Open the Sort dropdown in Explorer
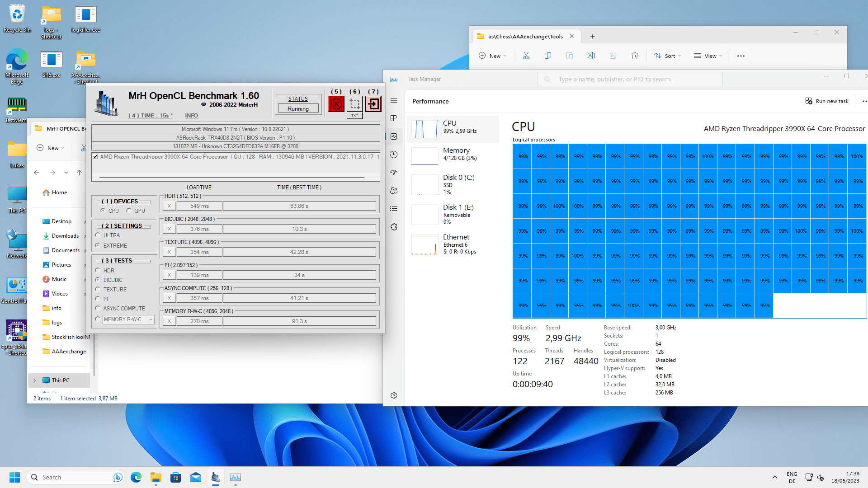The image size is (868, 488). [667, 56]
